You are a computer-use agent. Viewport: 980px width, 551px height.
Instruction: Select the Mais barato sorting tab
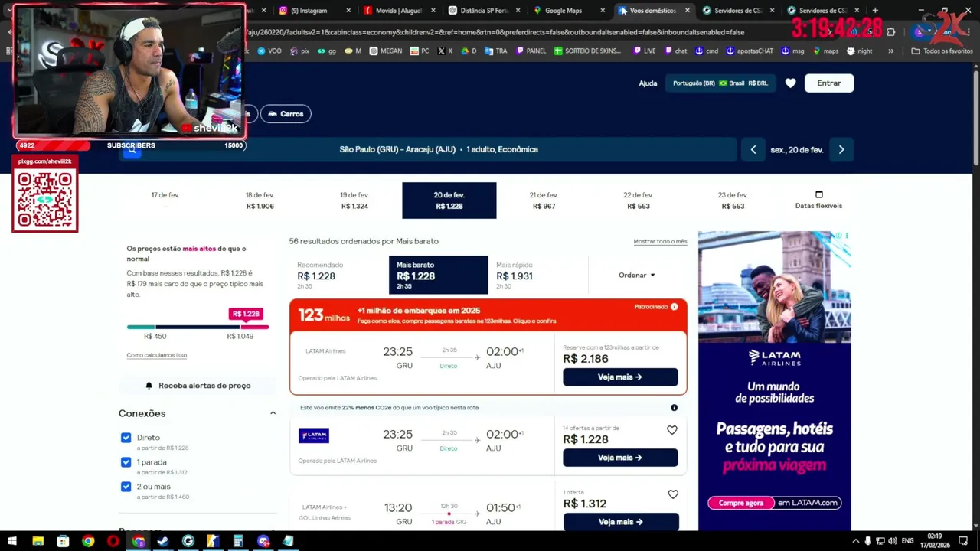click(x=438, y=275)
